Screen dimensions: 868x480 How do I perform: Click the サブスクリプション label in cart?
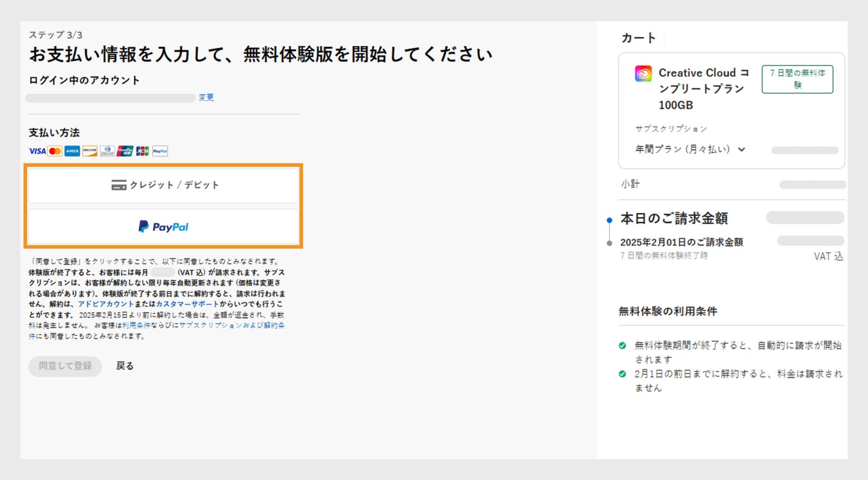click(x=671, y=129)
